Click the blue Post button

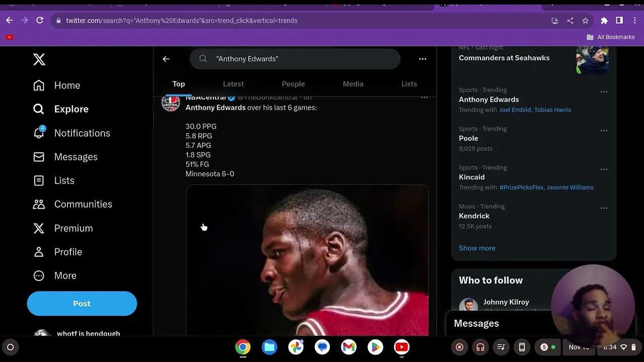click(82, 304)
